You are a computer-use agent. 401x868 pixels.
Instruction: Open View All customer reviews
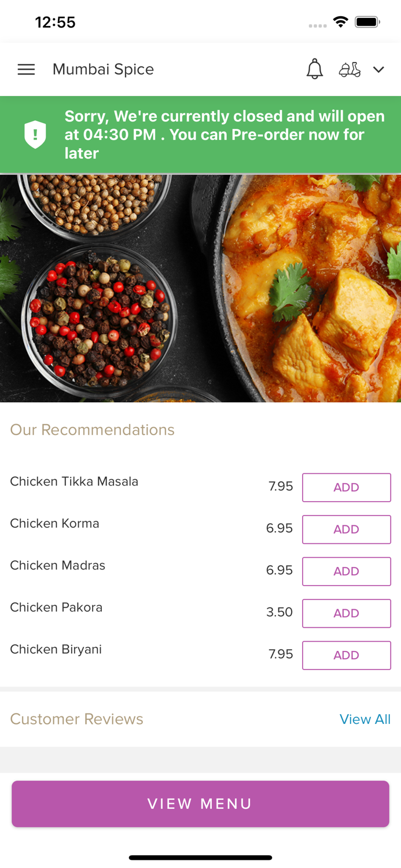pyautogui.click(x=365, y=719)
